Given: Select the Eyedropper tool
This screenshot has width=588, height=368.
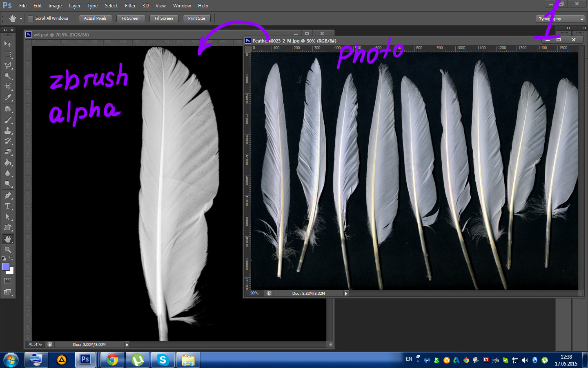Looking at the screenshot, I should pos(8,98).
